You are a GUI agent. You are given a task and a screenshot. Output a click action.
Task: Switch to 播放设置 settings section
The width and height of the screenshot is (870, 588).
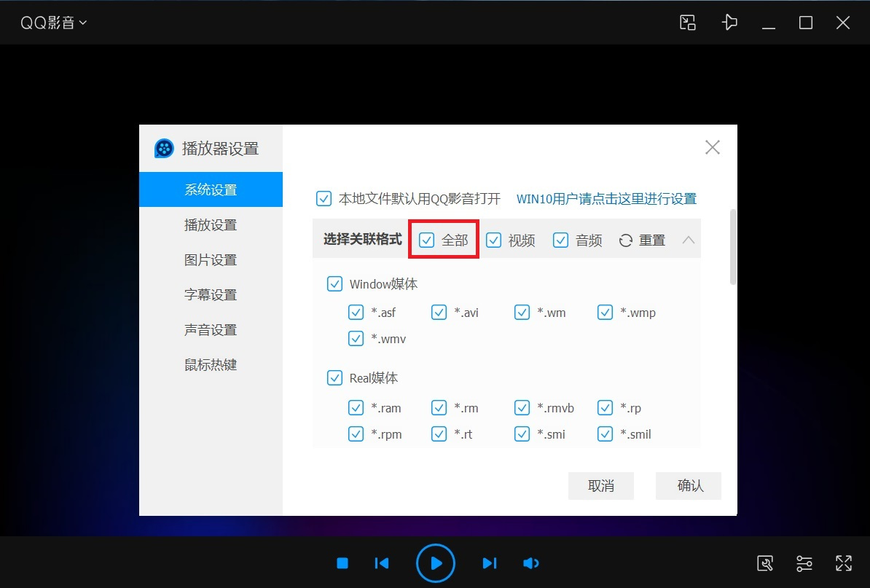click(x=211, y=224)
